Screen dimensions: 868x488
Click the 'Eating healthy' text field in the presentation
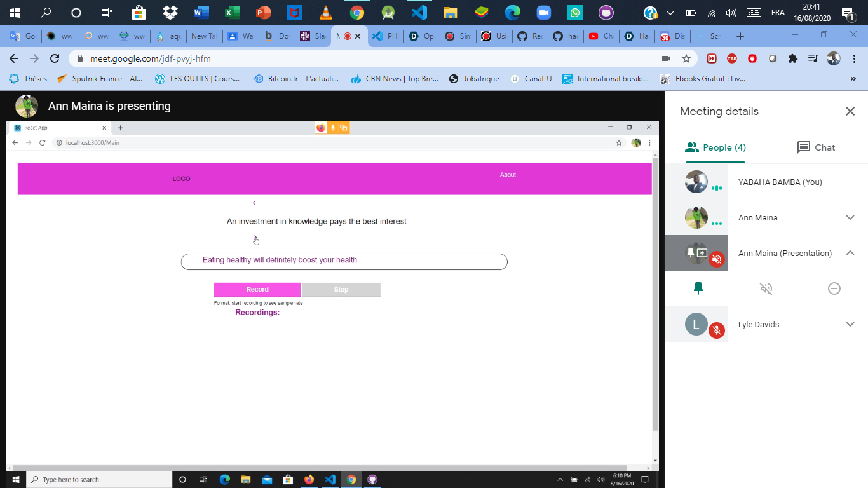click(x=344, y=261)
